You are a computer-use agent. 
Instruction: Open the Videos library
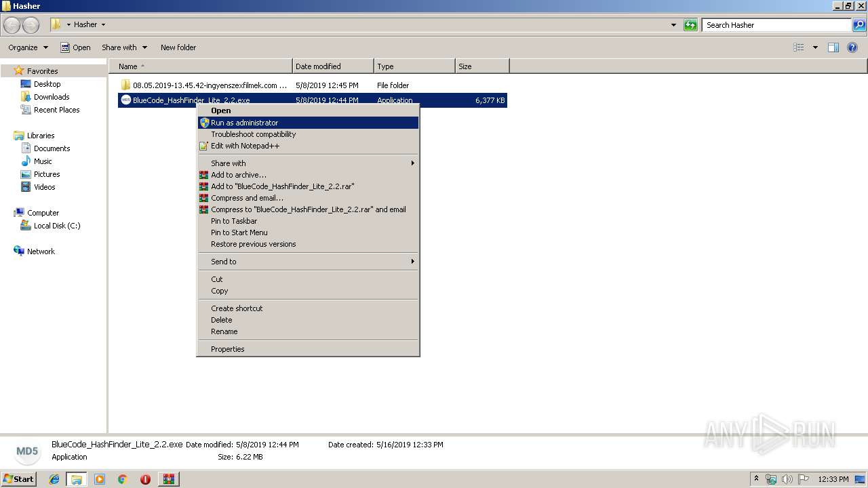pyautogui.click(x=45, y=187)
